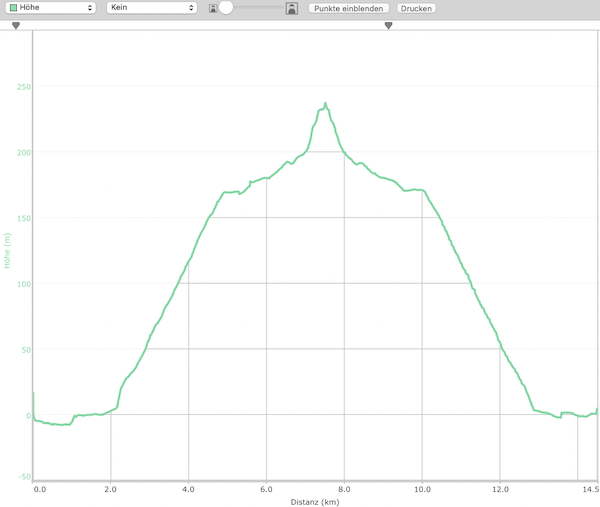The image size is (600, 507).
Task: Toggle Punkte einblenden to show points
Action: coord(348,8)
